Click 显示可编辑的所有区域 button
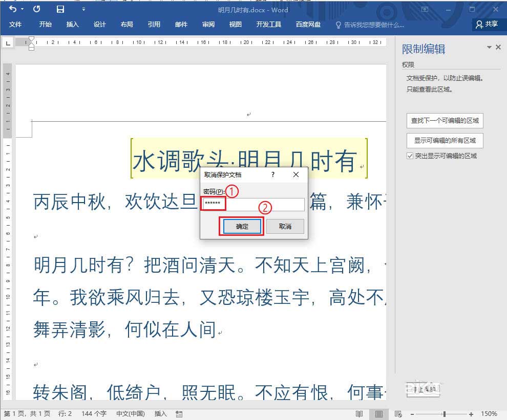Image resolution: width=507 pixels, height=420 pixels. click(x=445, y=140)
